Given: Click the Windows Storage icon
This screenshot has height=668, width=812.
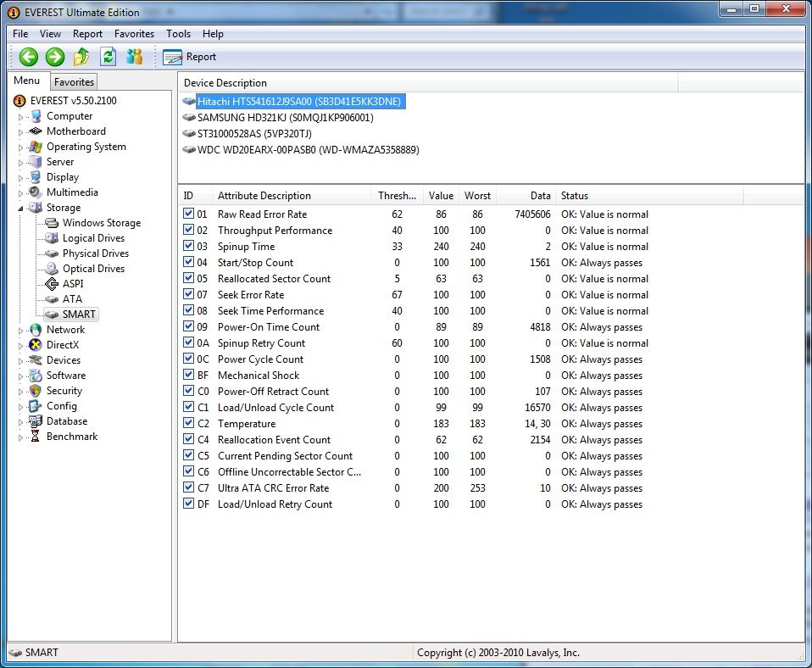Looking at the screenshot, I should point(51,223).
